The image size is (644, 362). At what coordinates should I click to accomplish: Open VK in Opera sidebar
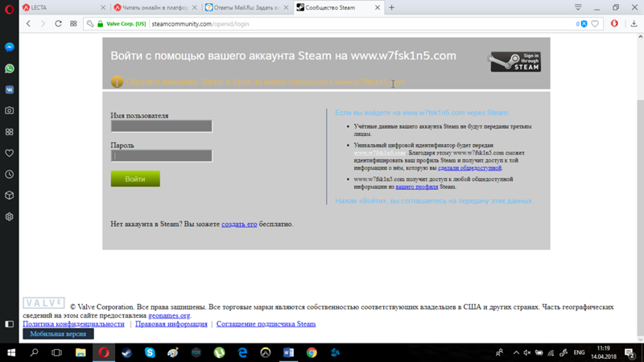tap(10, 89)
